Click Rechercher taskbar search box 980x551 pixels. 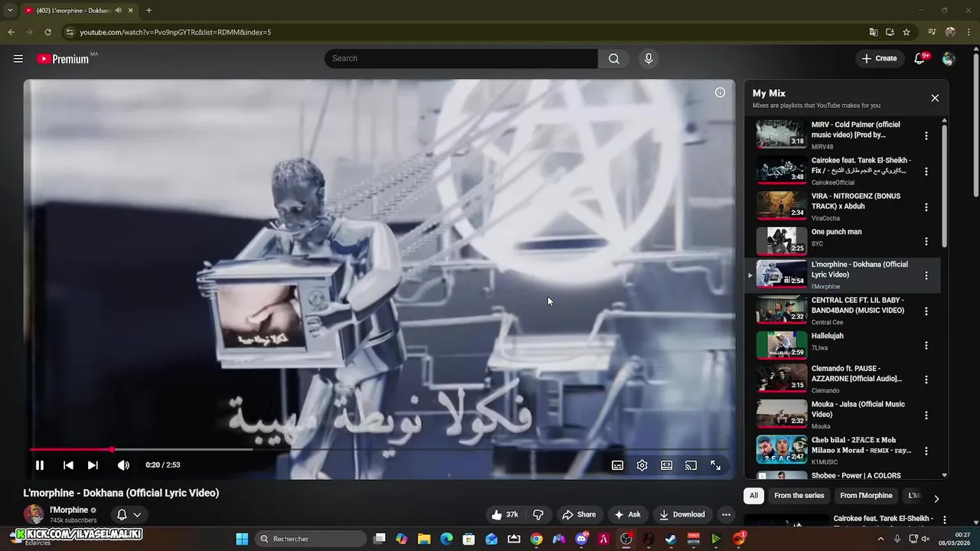[x=310, y=539]
